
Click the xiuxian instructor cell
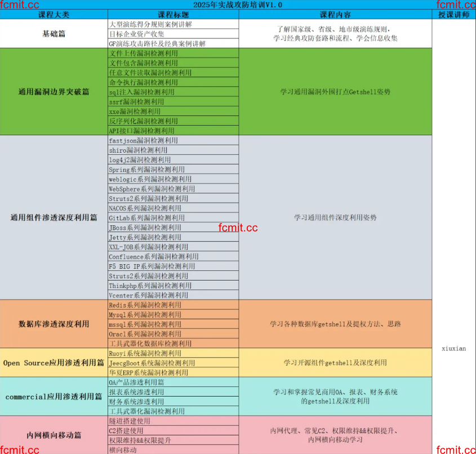[453, 348]
